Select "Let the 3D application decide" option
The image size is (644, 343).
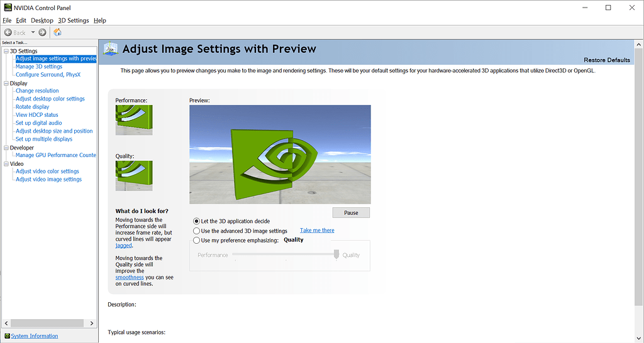click(197, 221)
